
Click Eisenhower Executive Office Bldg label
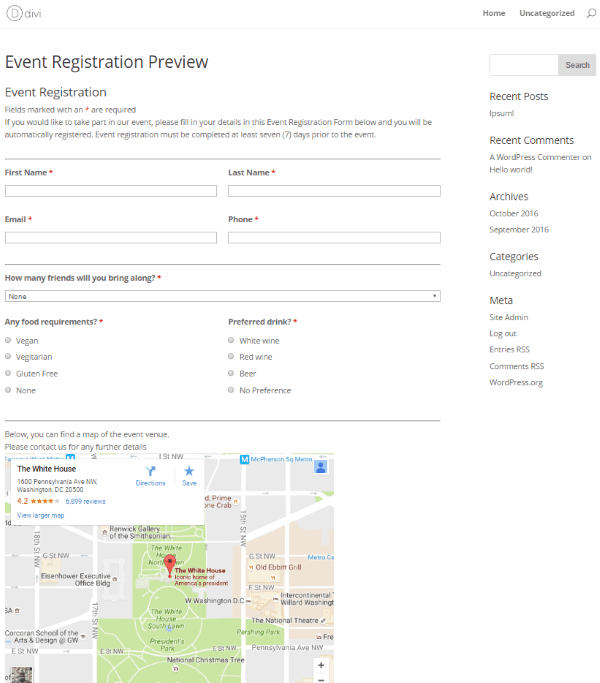(x=76, y=579)
